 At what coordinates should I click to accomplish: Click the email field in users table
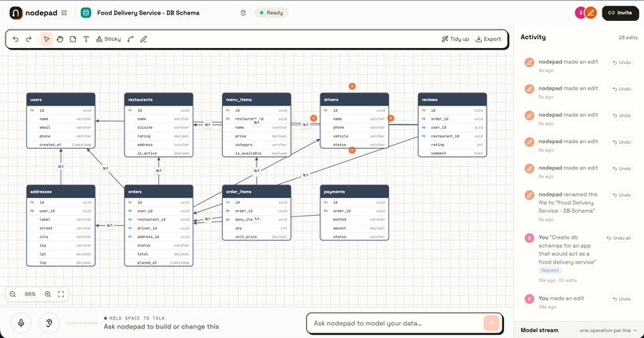[x=61, y=127]
